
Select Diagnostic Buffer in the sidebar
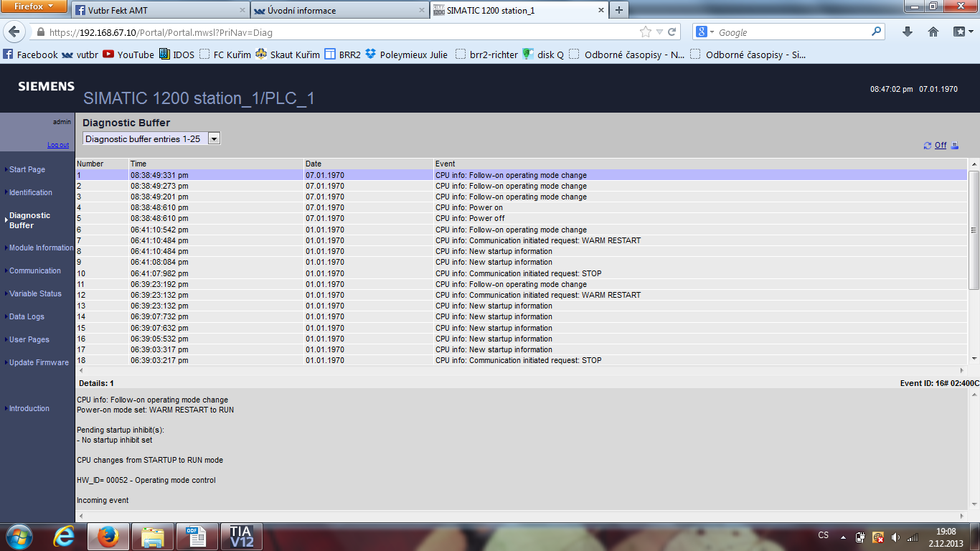tap(29, 220)
